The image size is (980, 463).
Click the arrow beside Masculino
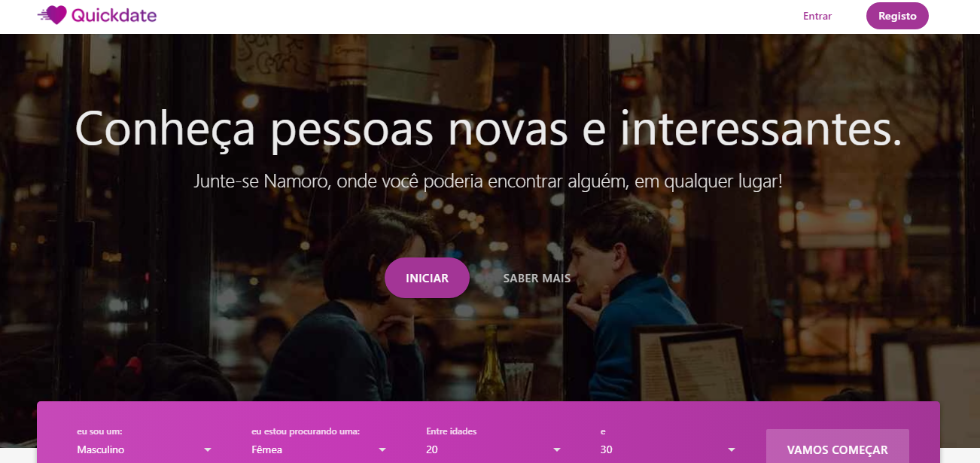(x=207, y=450)
